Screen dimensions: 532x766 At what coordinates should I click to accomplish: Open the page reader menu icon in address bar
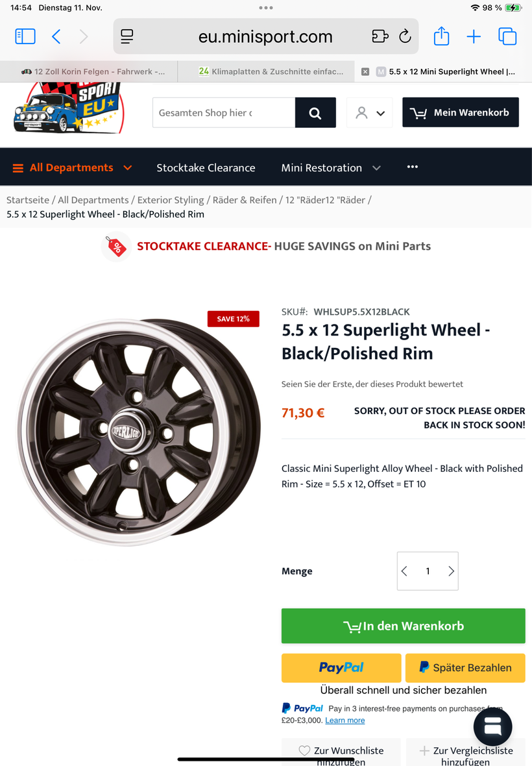point(127,36)
